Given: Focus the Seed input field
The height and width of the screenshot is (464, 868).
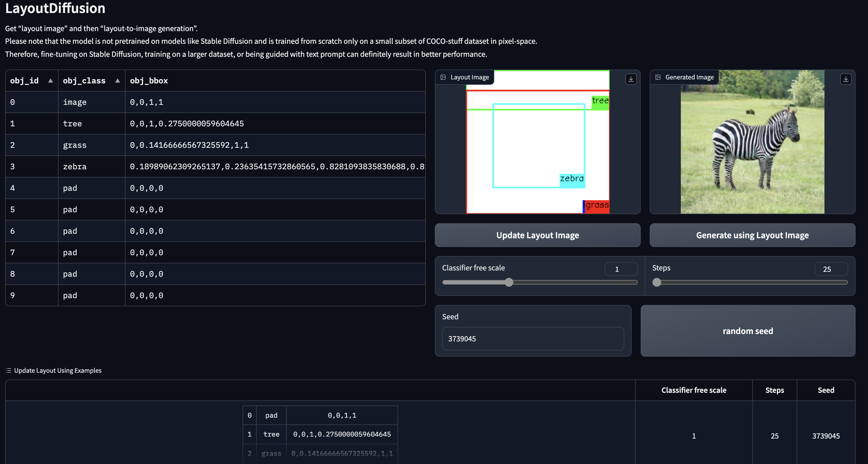Looking at the screenshot, I should click(x=532, y=339).
